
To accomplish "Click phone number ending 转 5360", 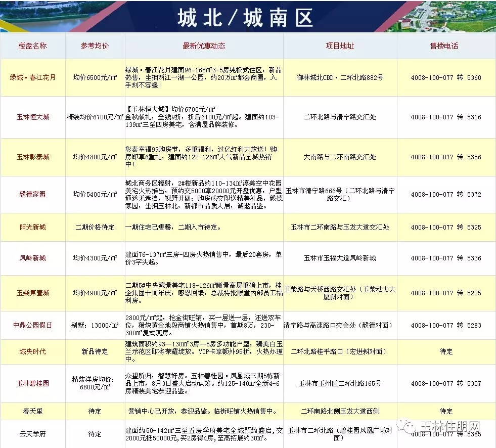I will click(446, 77).
